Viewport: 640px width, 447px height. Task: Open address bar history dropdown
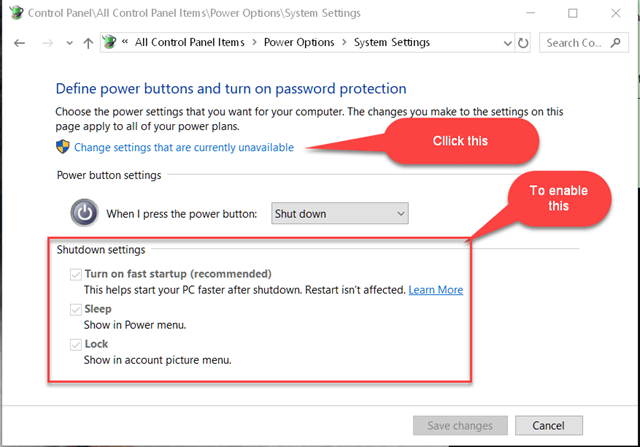[507, 43]
